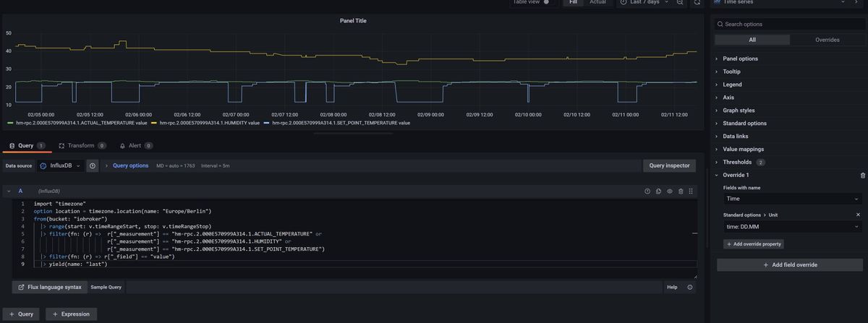
Task: Select the Actual display mode option
Action: click(x=597, y=3)
